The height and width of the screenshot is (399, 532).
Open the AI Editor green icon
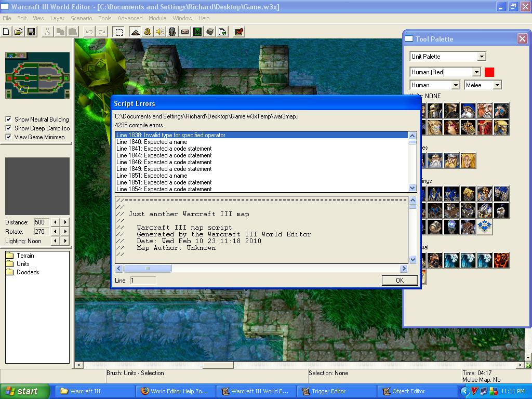click(x=197, y=32)
